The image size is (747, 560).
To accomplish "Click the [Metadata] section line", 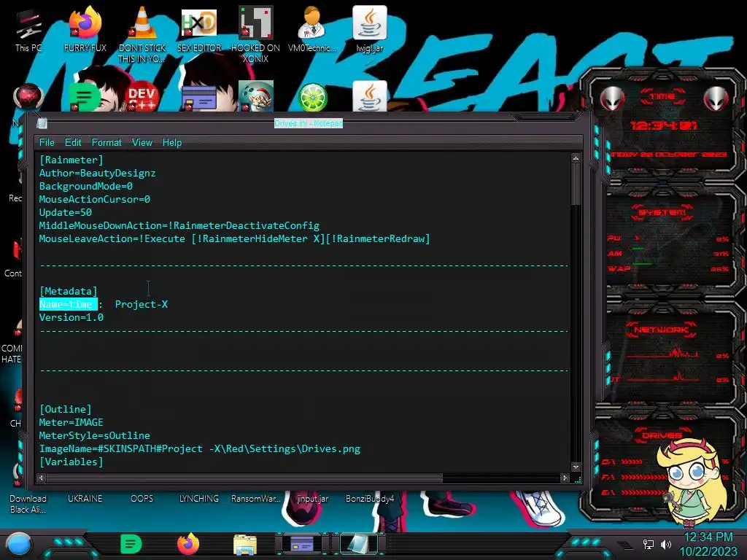I will [69, 292].
